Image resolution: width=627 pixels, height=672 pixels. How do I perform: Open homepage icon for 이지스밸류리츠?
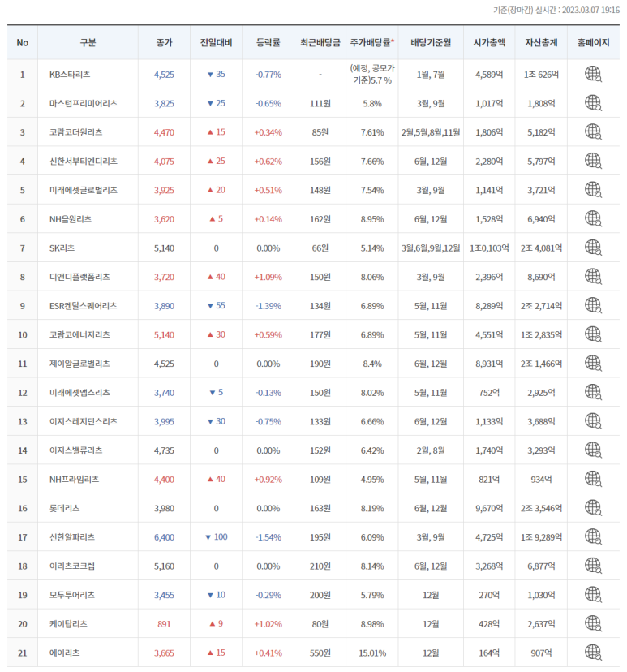point(593,450)
